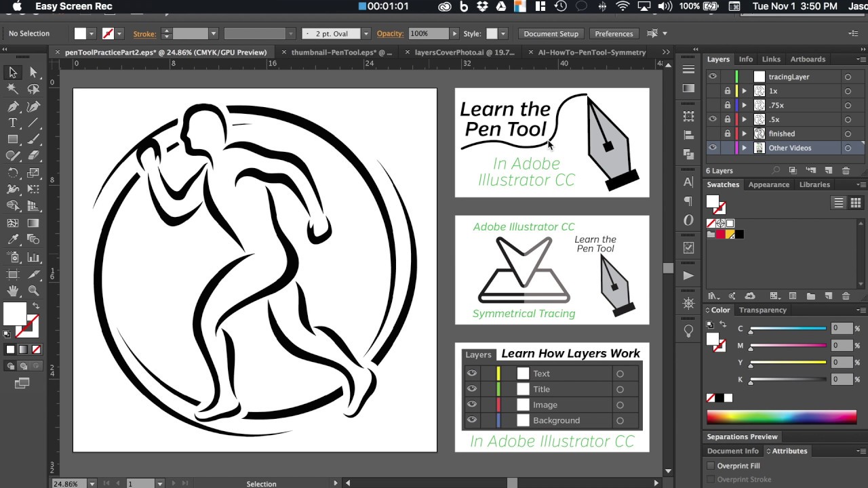Choose the Magic Wand tool
868x488 pixels.
pos(13,89)
